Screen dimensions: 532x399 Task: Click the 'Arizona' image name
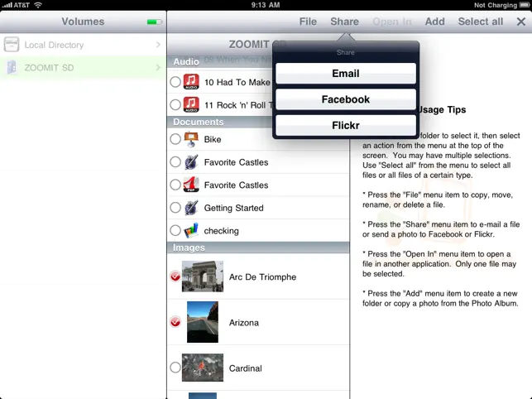coord(244,323)
